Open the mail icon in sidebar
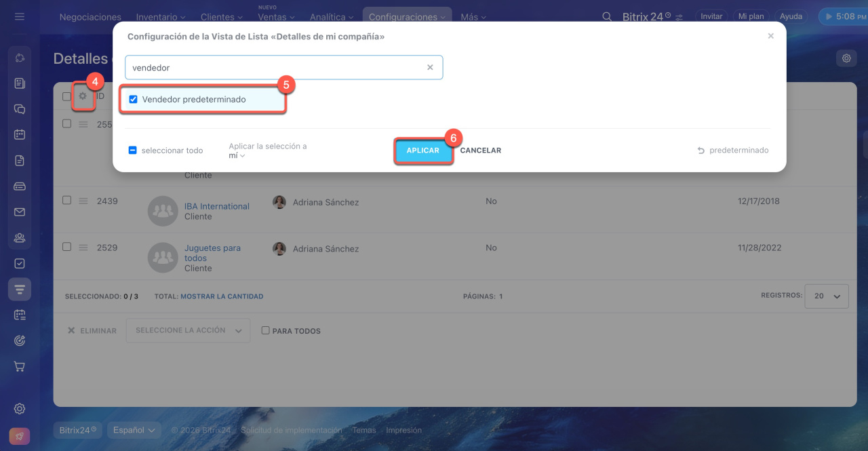 20,212
